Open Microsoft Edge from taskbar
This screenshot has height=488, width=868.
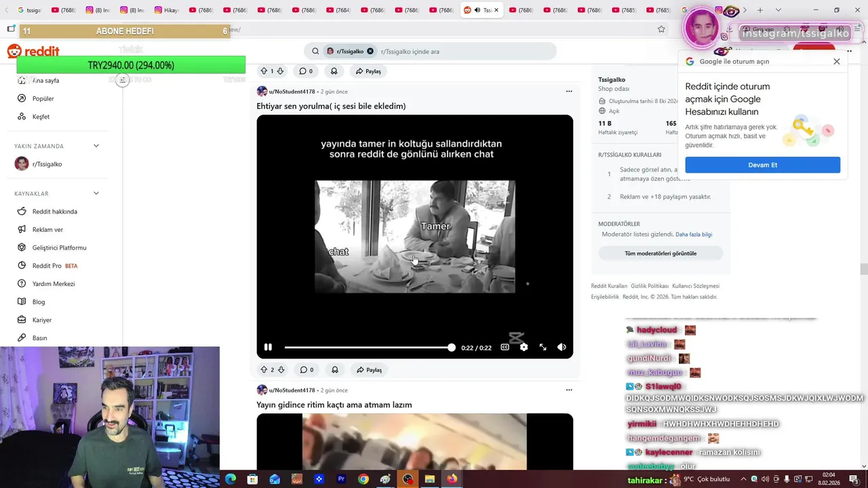(231, 479)
